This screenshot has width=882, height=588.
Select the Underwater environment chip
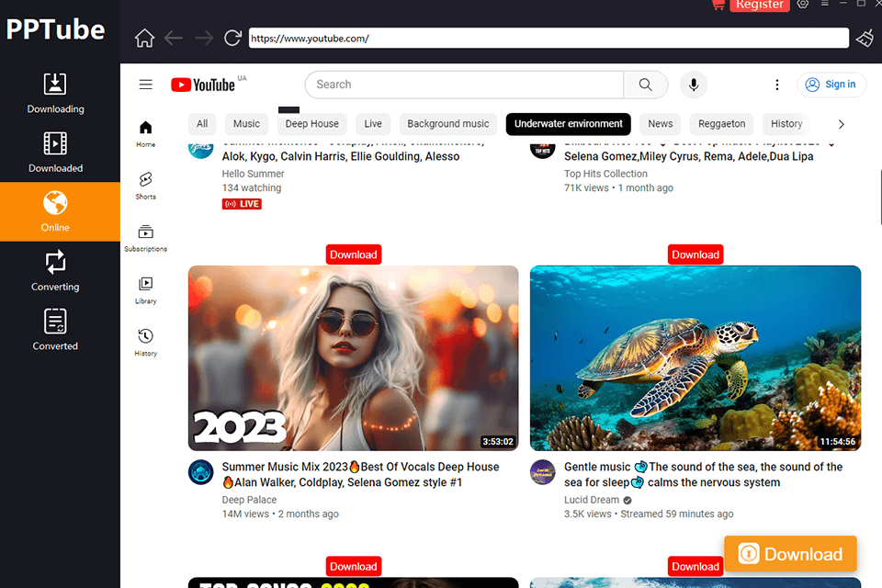(x=568, y=124)
